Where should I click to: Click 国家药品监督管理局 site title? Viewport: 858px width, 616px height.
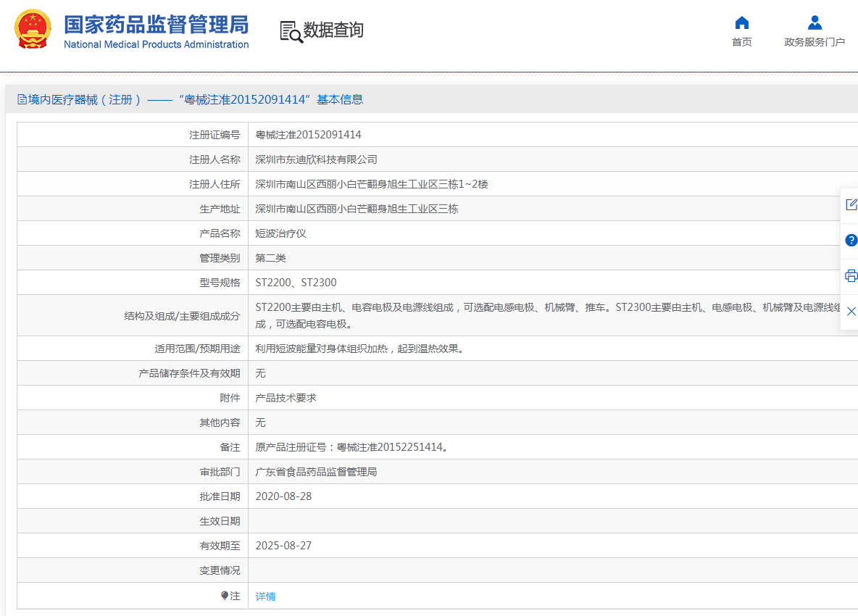[156, 25]
